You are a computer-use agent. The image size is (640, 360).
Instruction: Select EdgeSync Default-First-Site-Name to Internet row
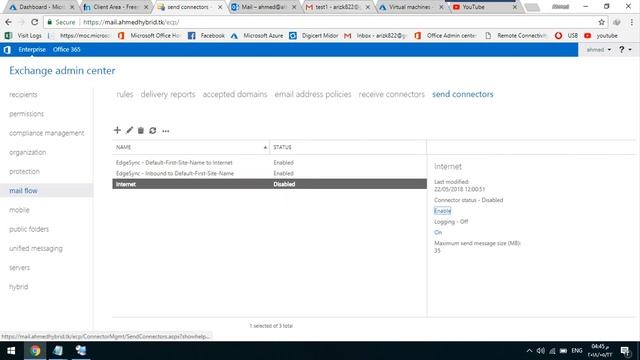(269, 162)
